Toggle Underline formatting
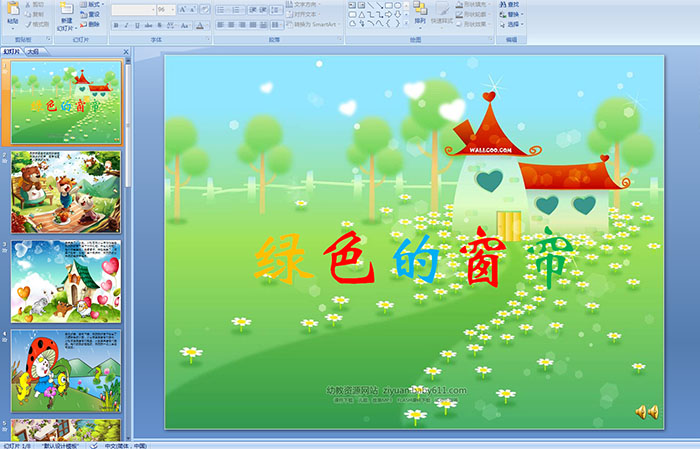The height and width of the screenshot is (449, 700). (x=137, y=24)
